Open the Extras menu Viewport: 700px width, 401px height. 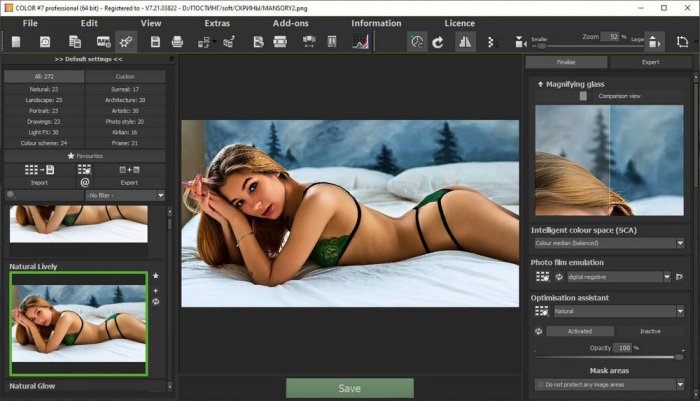217,22
